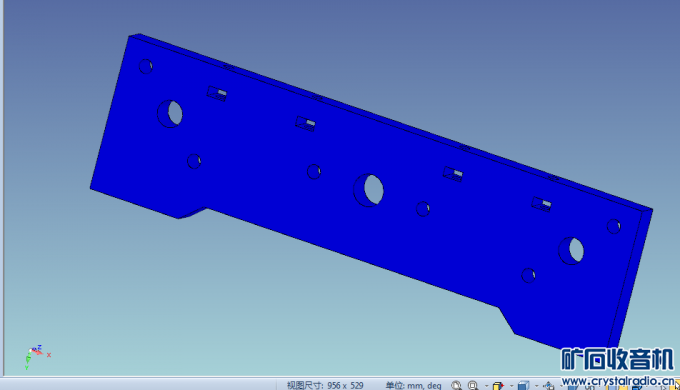Click the units label mm, deg
This screenshot has width=680, height=390.
pyautogui.click(x=413, y=385)
